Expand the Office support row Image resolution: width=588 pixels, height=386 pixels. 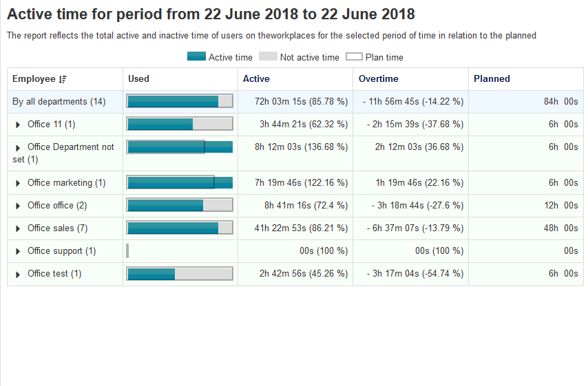coord(18,251)
